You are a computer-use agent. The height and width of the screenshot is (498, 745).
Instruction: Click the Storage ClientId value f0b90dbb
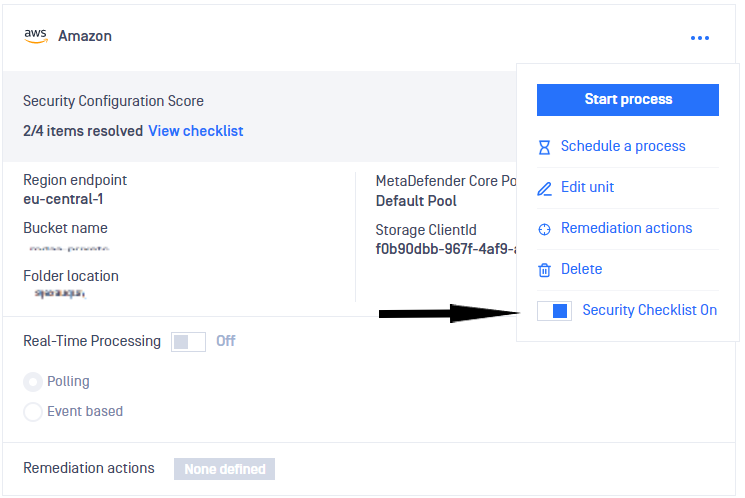[446, 249]
